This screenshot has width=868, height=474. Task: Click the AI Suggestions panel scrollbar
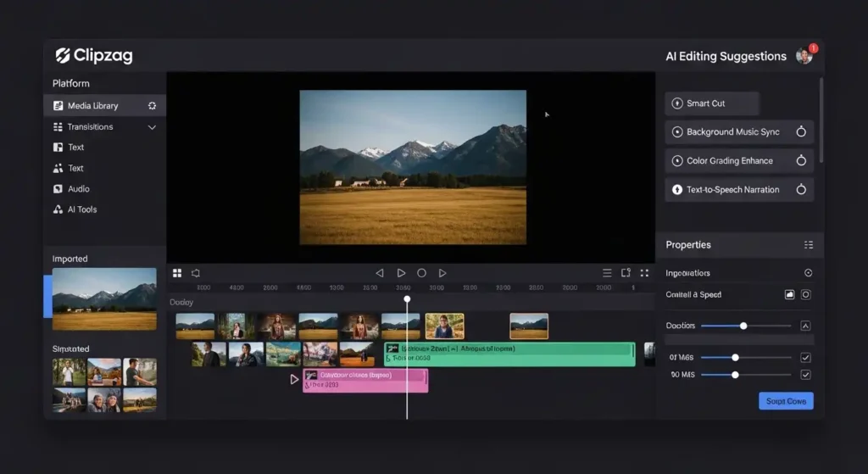coord(821,120)
